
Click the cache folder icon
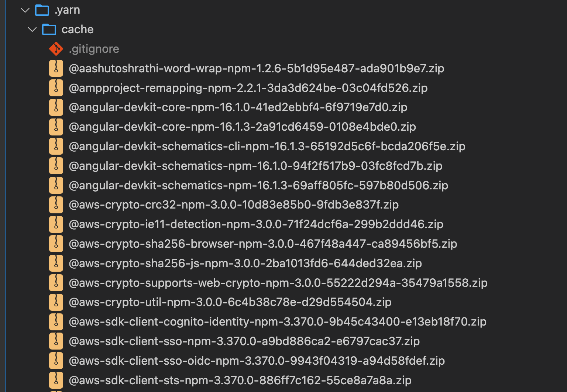(49, 30)
